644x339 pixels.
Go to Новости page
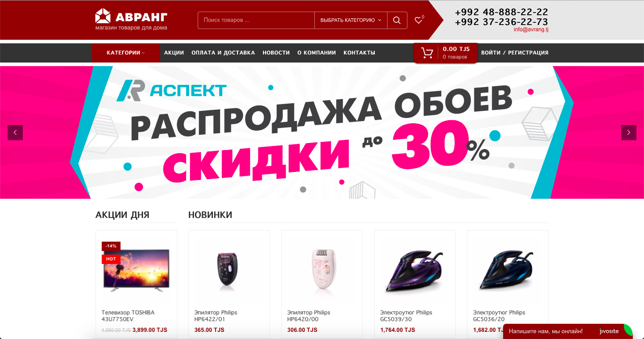[276, 53]
